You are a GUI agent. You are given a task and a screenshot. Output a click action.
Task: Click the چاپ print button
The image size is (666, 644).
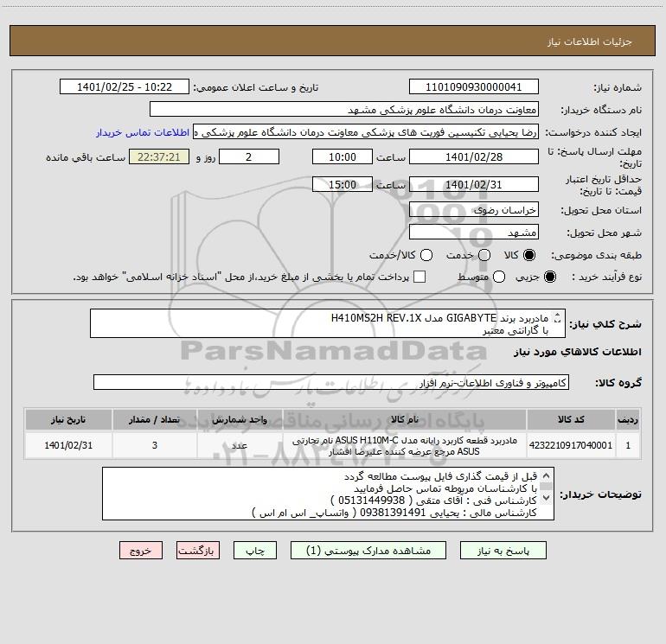255,551
